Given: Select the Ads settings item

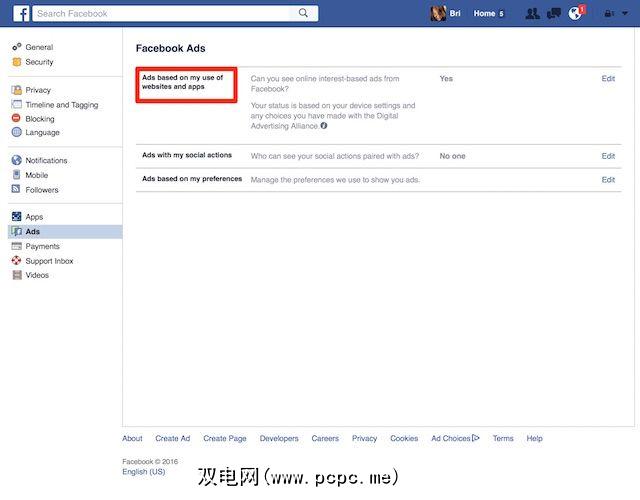Looking at the screenshot, I should (x=65, y=231).
